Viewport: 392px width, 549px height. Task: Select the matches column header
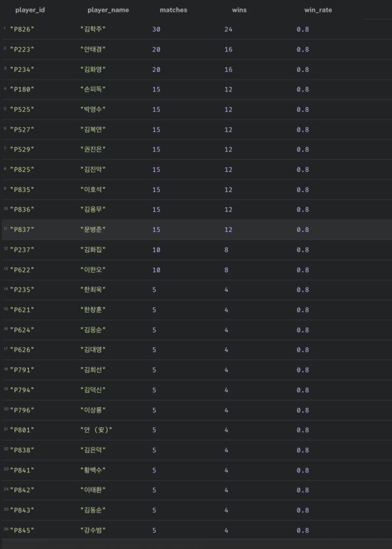click(173, 10)
